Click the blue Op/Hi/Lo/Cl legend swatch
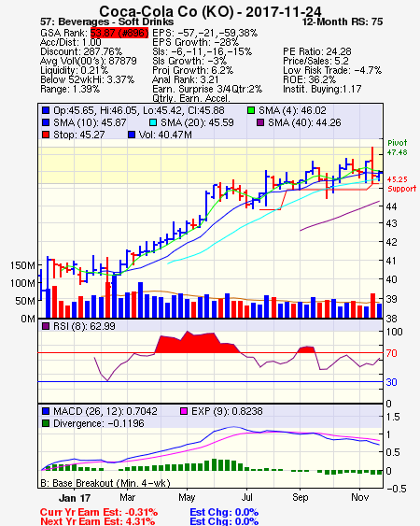 [x=46, y=110]
